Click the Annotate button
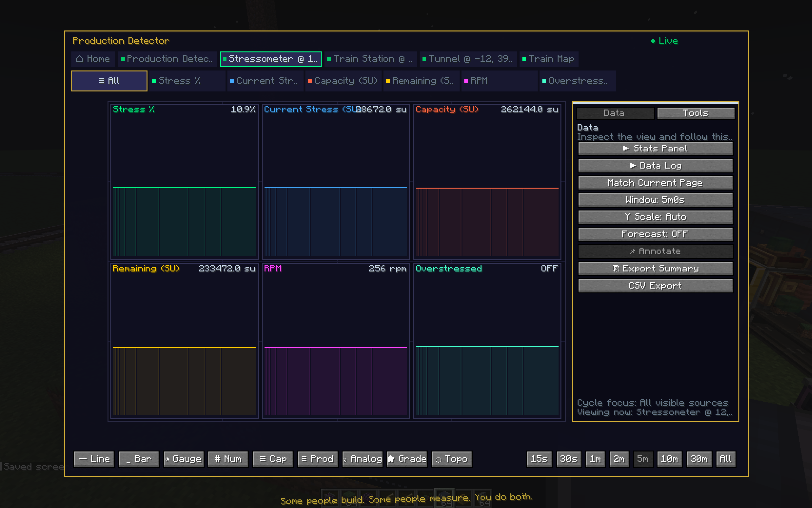The width and height of the screenshot is (812, 508). pos(655,251)
